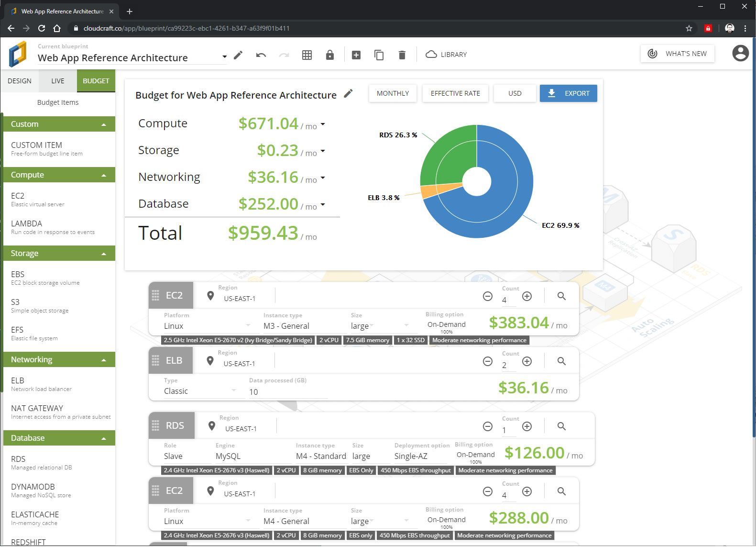Click the search icon in RDS row

[x=562, y=426]
